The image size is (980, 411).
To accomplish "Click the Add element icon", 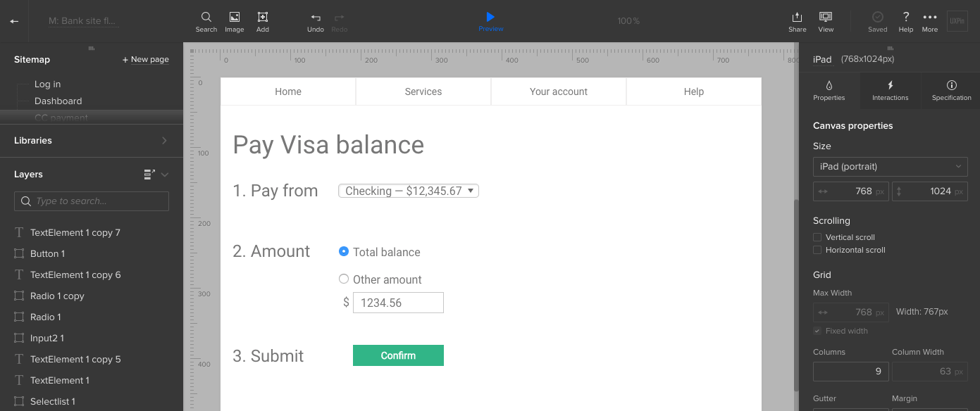I will pos(262,17).
